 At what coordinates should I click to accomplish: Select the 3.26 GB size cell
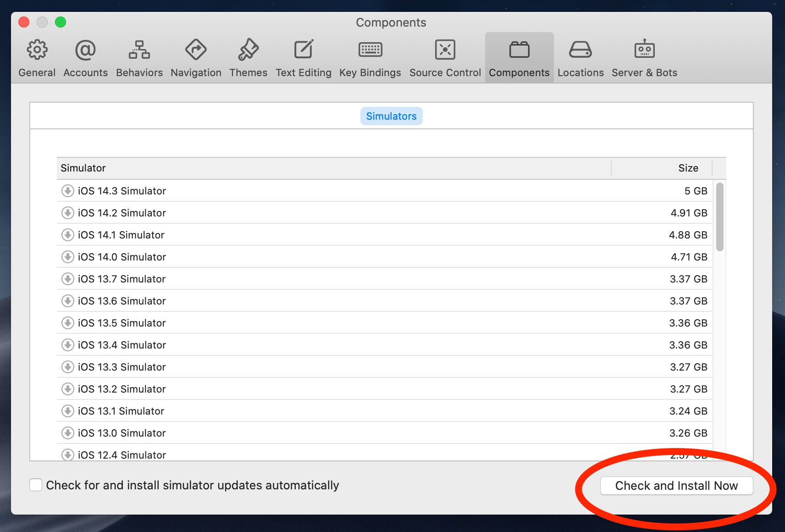click(x=688, y=433)
